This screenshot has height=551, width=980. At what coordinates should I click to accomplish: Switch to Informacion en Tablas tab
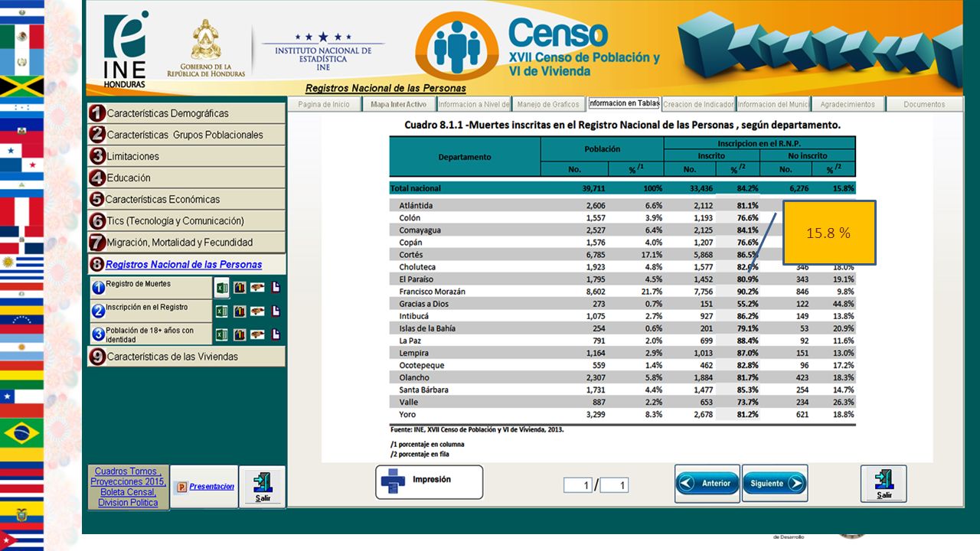coord(624,103)
